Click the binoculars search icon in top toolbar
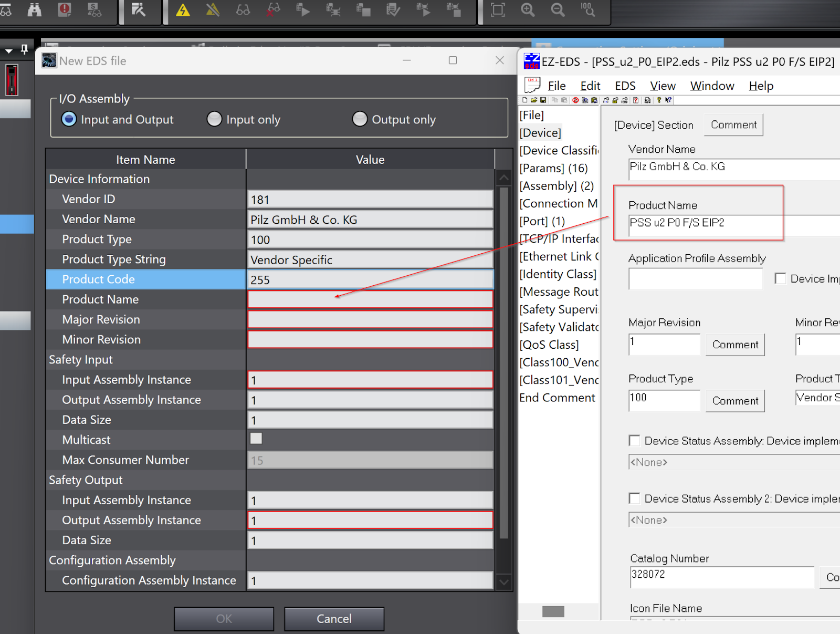 point(35,9)
